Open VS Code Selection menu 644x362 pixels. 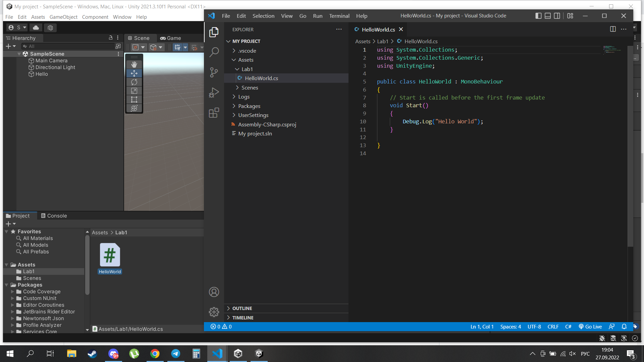263,16
